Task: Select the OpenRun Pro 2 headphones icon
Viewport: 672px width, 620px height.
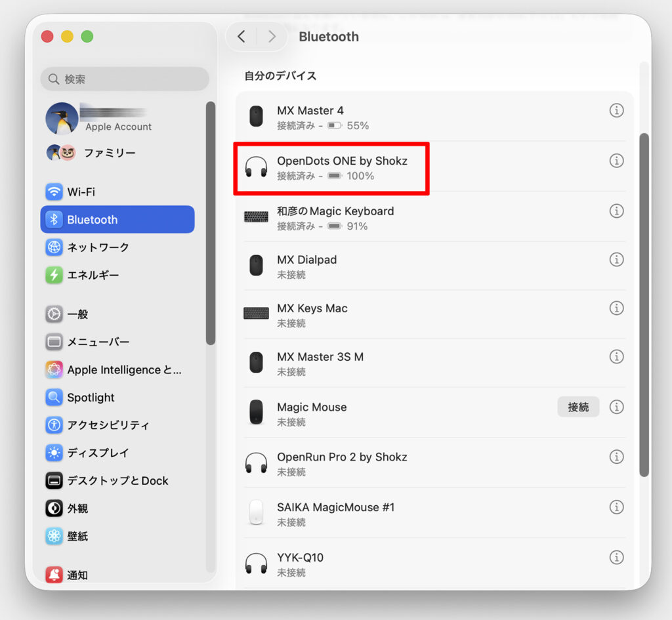Action: click(x=256, y=463)
